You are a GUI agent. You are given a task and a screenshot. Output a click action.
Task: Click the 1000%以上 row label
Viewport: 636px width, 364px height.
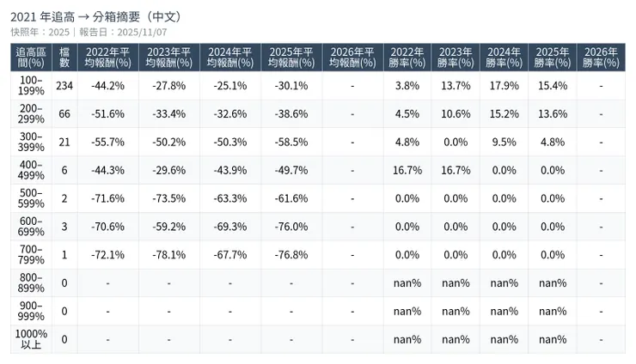(31, 339)
